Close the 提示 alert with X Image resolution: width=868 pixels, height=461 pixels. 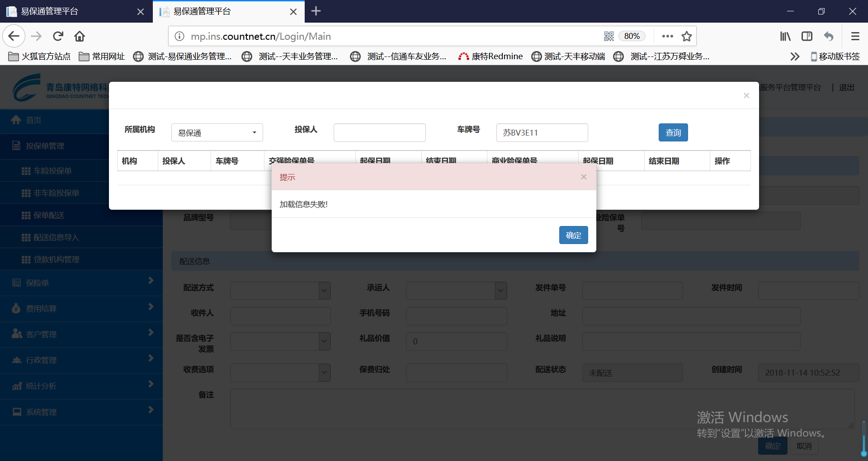(584, 177)
